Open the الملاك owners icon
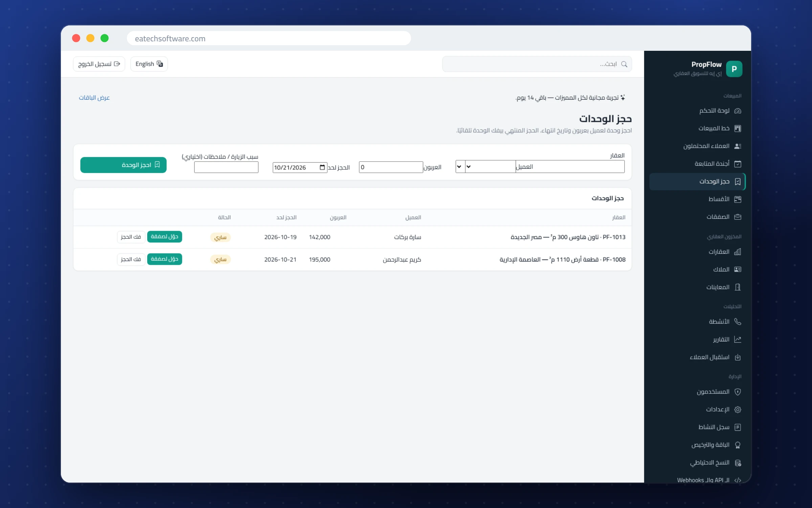The width and height of the screenshot is (812, 508). point(738,269)
